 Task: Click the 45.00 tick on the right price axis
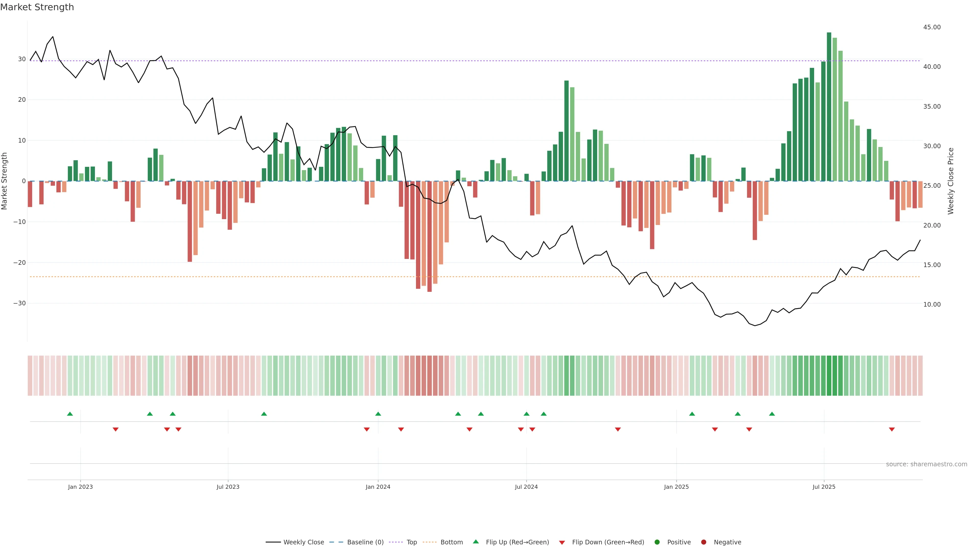point(932,27)
